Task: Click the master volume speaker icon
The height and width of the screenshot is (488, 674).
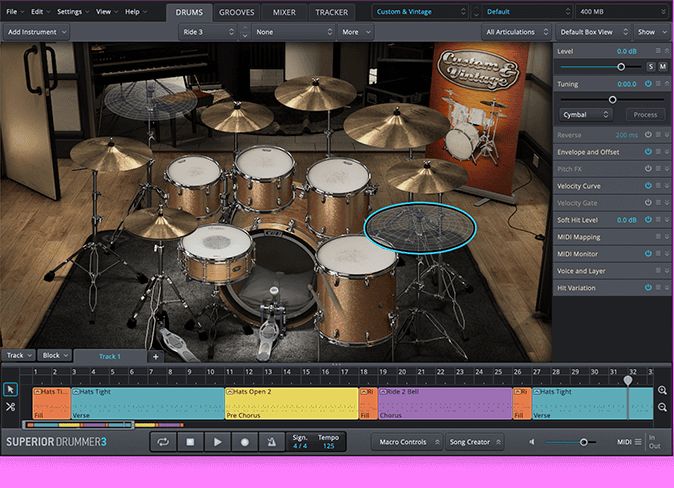Action: point(532,442)
